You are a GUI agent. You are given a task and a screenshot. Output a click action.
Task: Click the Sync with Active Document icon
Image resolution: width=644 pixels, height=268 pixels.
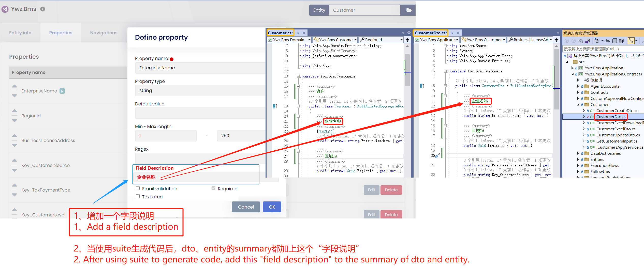click(x=608, y=41)
